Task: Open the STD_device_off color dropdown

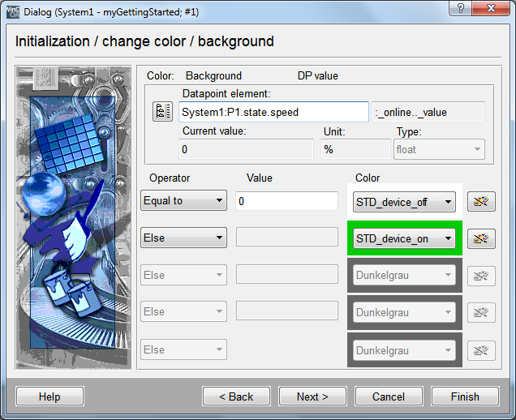Action: [x=404, y=202]
